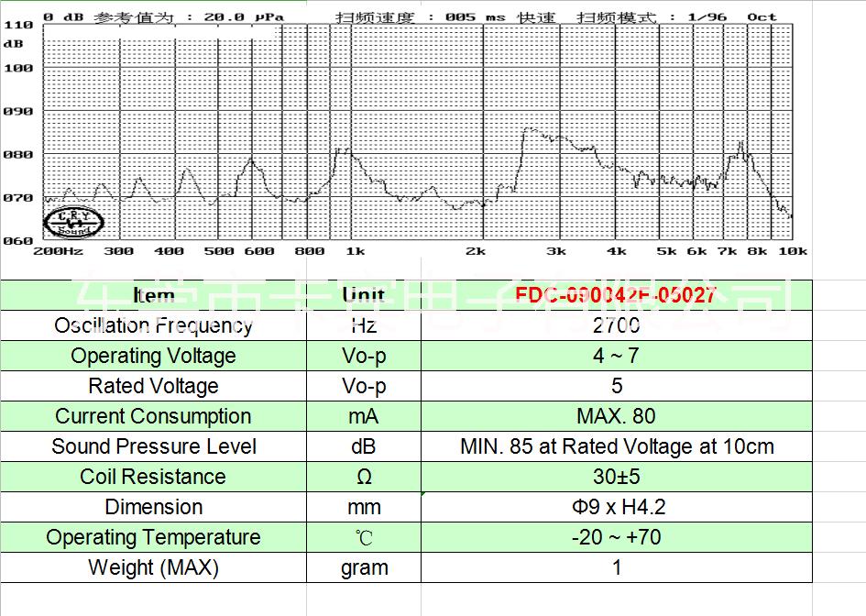The width and height of the screenshot is (866, 616).
Task: Select the 30±5 resistance value cell
Action: tap(616, 477)
